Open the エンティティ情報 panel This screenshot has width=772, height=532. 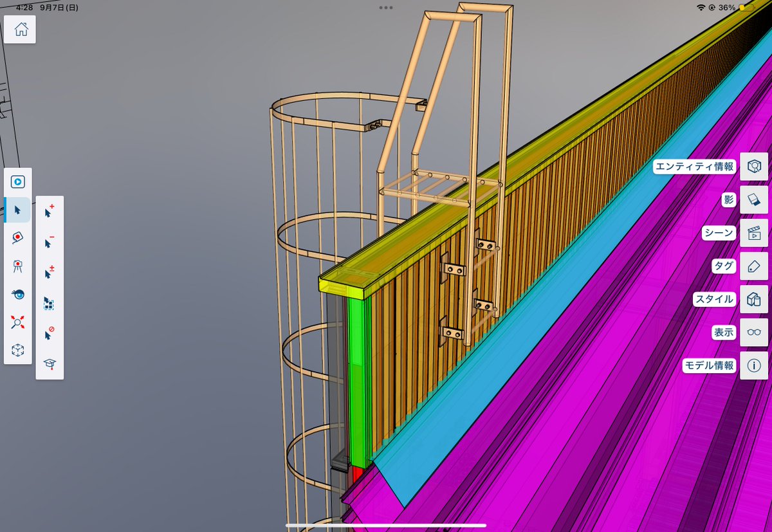(x=753, y=166)
